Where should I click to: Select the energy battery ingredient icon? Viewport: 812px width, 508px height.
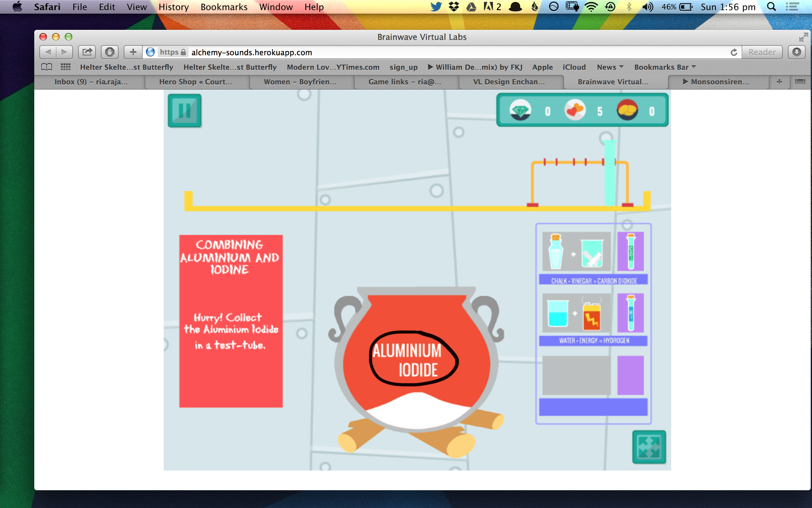coord(592,314)
